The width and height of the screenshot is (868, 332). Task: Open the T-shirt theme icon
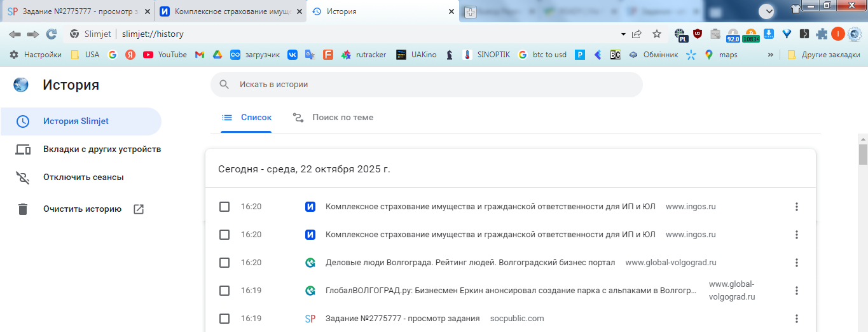point(796,8)
